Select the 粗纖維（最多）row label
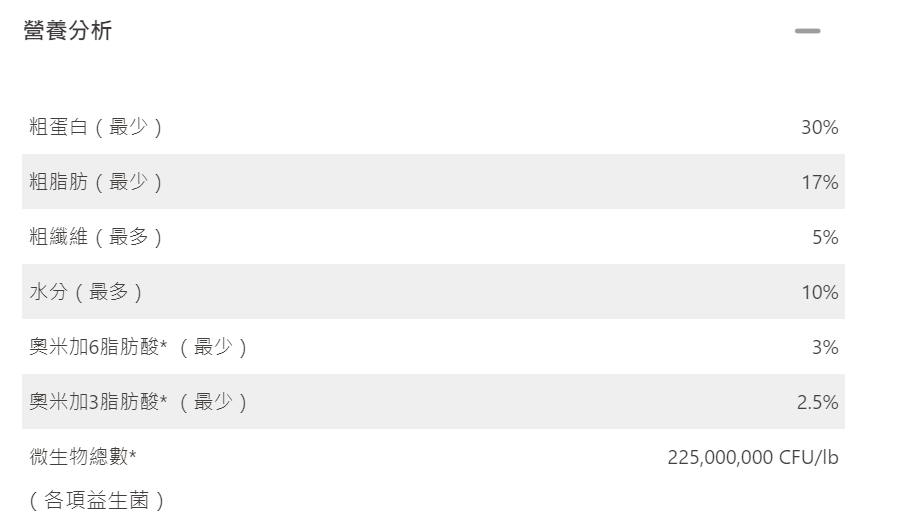Screen dimensions: 906x522 [x=96, y=237]
